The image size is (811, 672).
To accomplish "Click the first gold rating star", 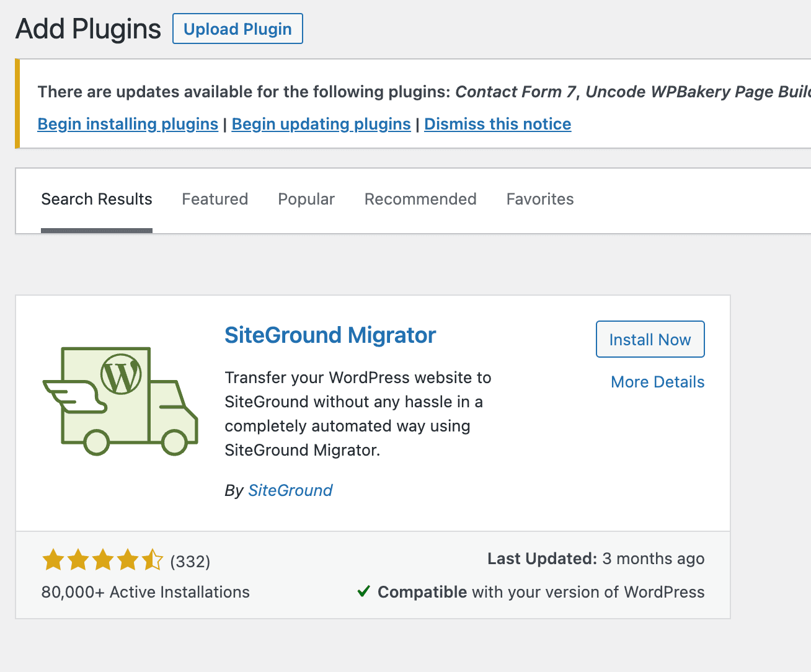I will [x=53, y=560].
